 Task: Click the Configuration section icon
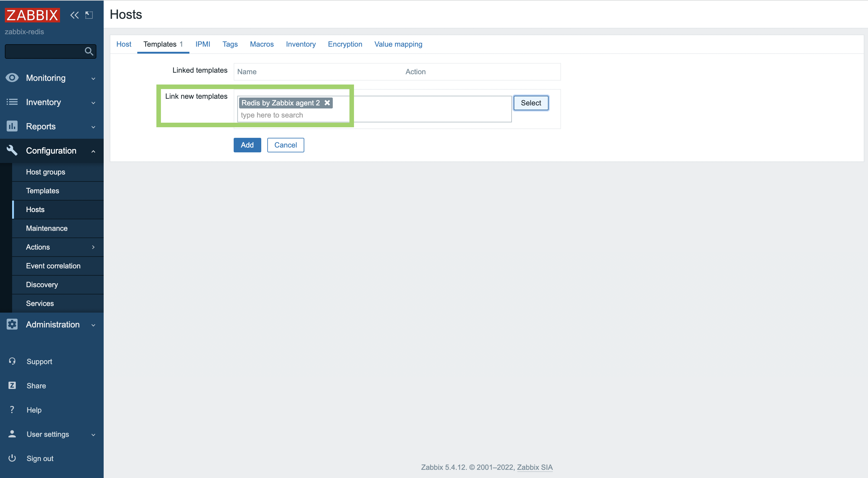pos(12,151)
